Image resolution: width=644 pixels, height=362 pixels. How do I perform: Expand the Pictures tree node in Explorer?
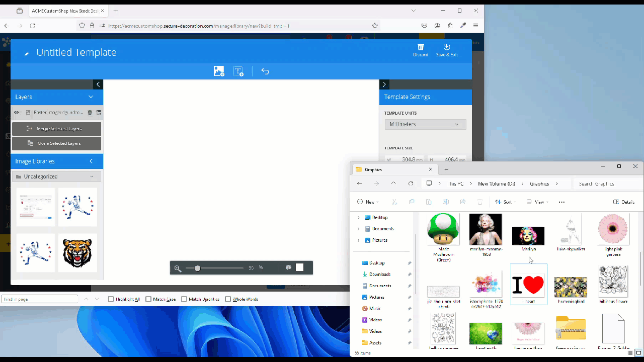pyautogui.click(x=359, y=240)
